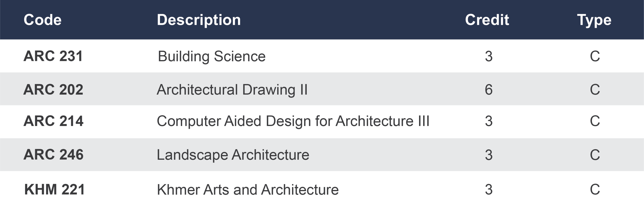Click the Type column header
The width and height of the screenshot is (644, 204).
(594, 20)
